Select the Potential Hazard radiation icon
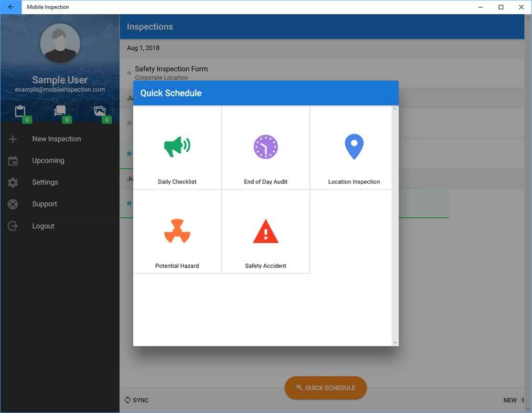Image resolution: width=532 pixels, height=413 pixels. (x=177, y=231)
